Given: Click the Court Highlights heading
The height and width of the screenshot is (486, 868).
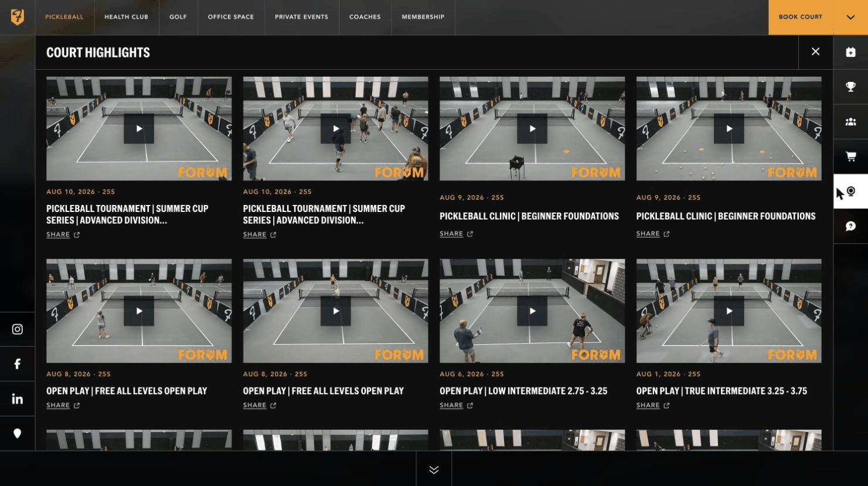Looking at the screenshot, I should [98, 53].
